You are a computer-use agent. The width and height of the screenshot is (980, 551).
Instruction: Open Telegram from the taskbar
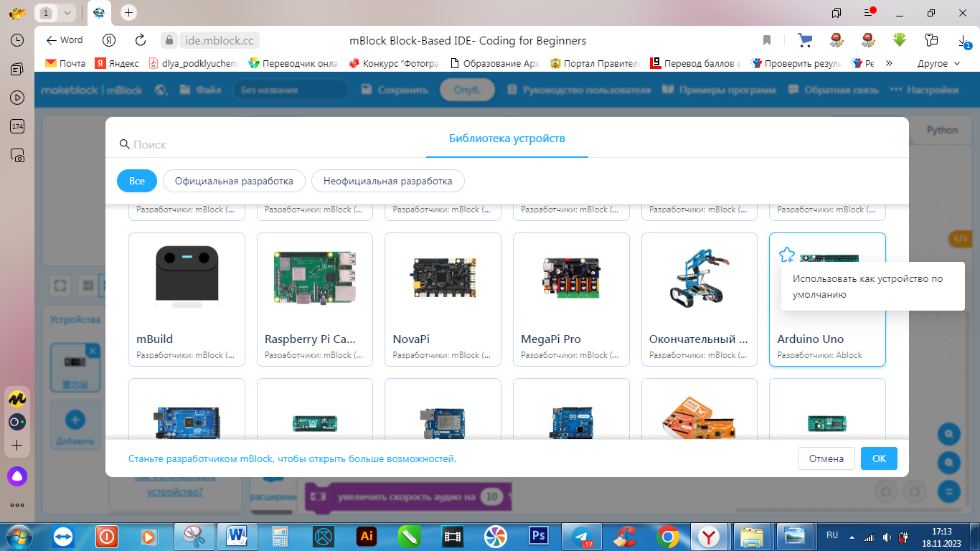click(x=581, y=536)
